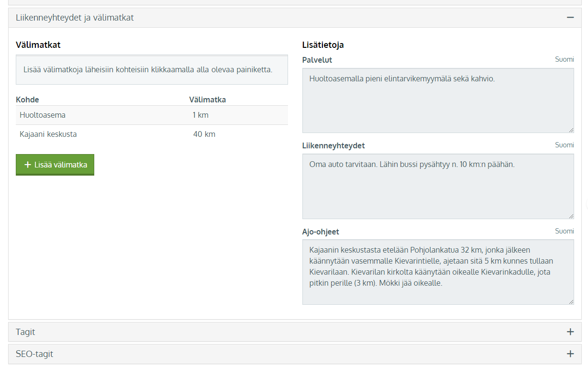Screen dimensions: 588x367
Task: Collapse the Liikenneyhteydet ja välimatkat section
Action: 570,17
